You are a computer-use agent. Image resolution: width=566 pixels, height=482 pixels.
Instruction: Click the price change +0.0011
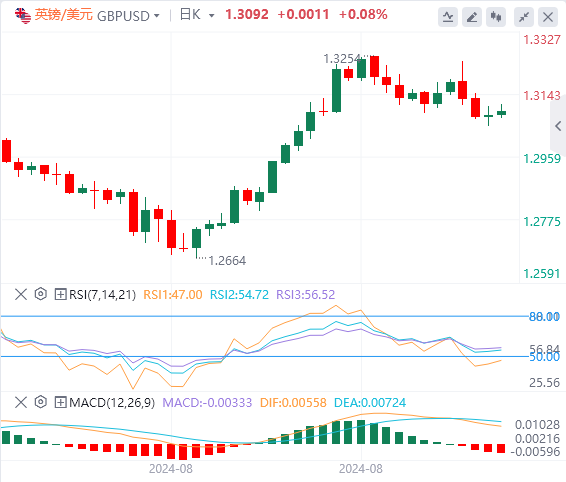303,15
